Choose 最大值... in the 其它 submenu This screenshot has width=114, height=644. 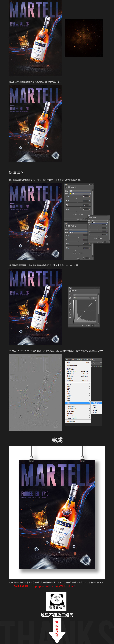(97, 410)
